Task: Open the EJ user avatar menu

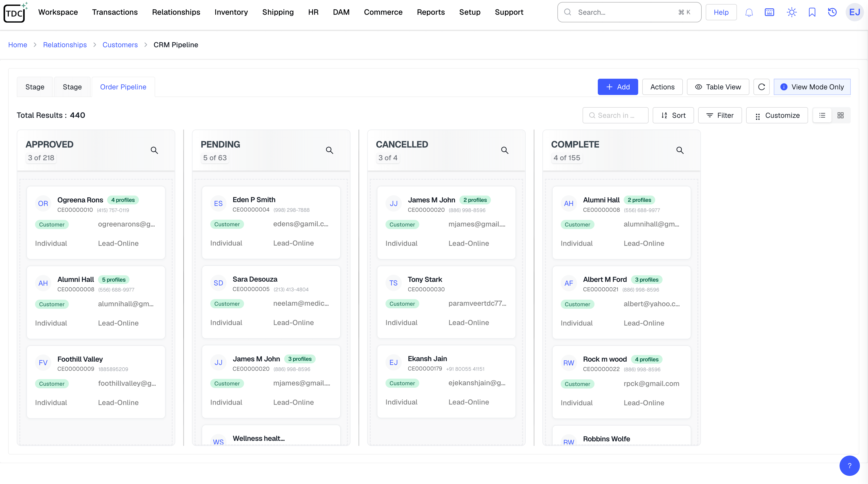Action: coord(855,12)
